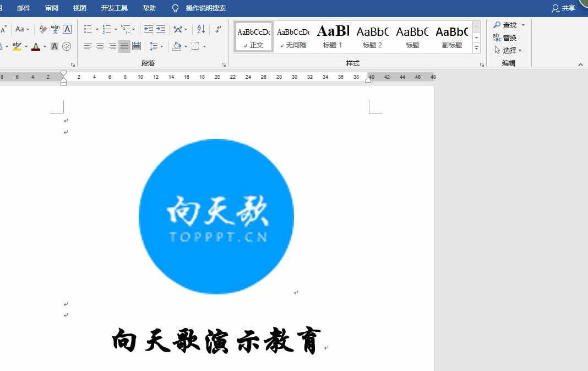Screen dimensions: 588x371
Task: Click the 替换 replace button
Action: pos(505,37)
